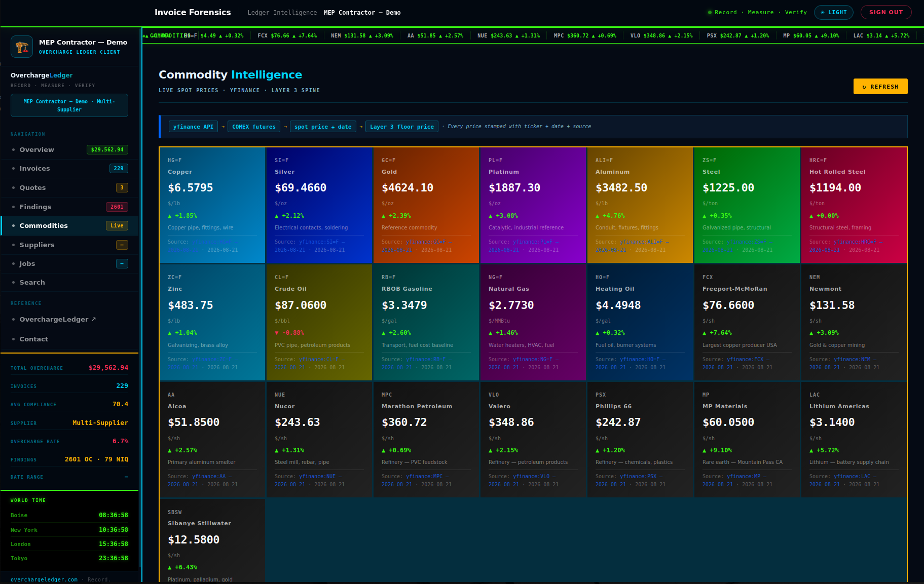Click the Layer 3 floor price chip

[402, 127]
